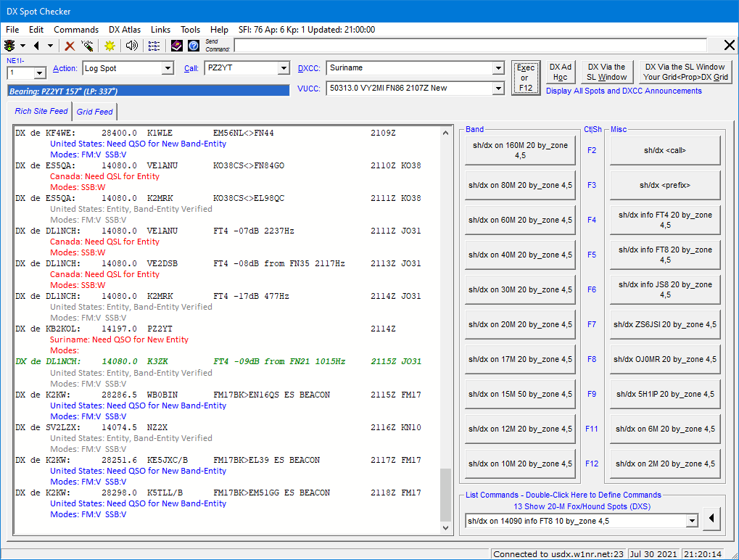Viewport: 739px width, 560px height.
Task: Click the black arrow beside List Commands
Action: (x=711, y=519)
